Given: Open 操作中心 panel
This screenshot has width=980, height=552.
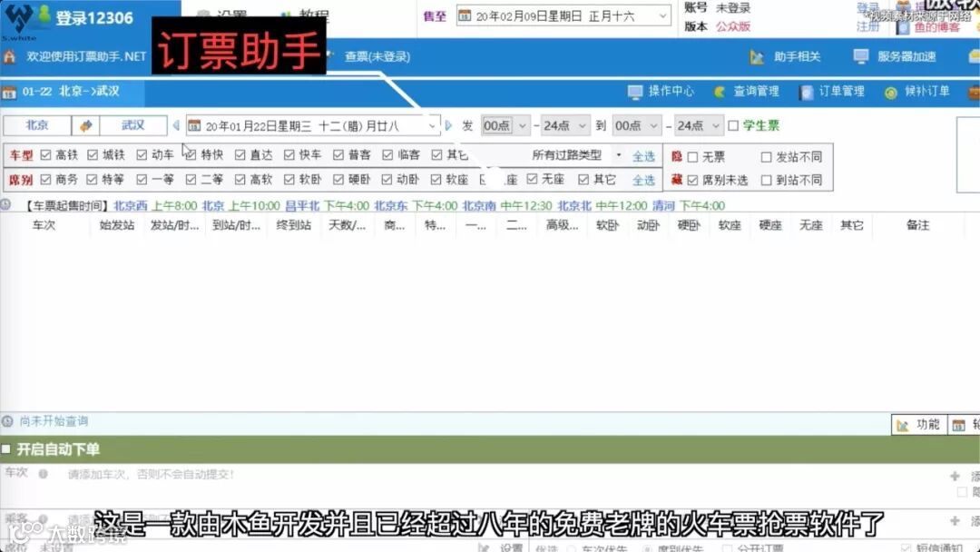Looking at the screenshot, I should tap(671, 92).
